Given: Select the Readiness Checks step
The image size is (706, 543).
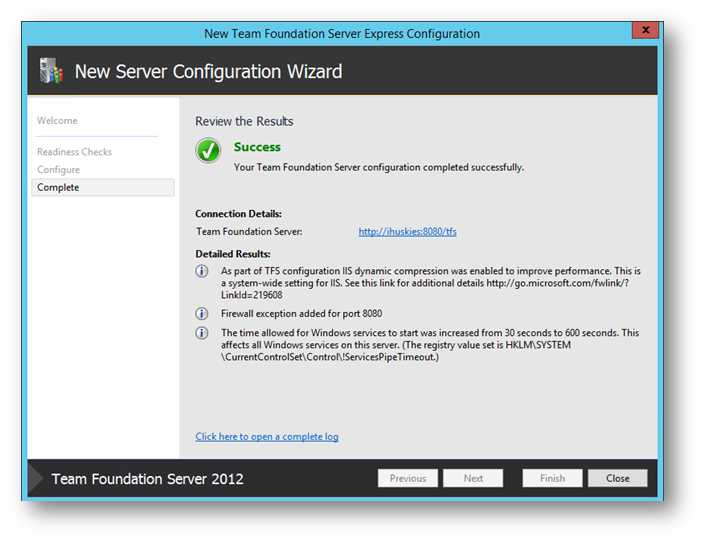Looking at the screenshot, I should pos(74,152).
